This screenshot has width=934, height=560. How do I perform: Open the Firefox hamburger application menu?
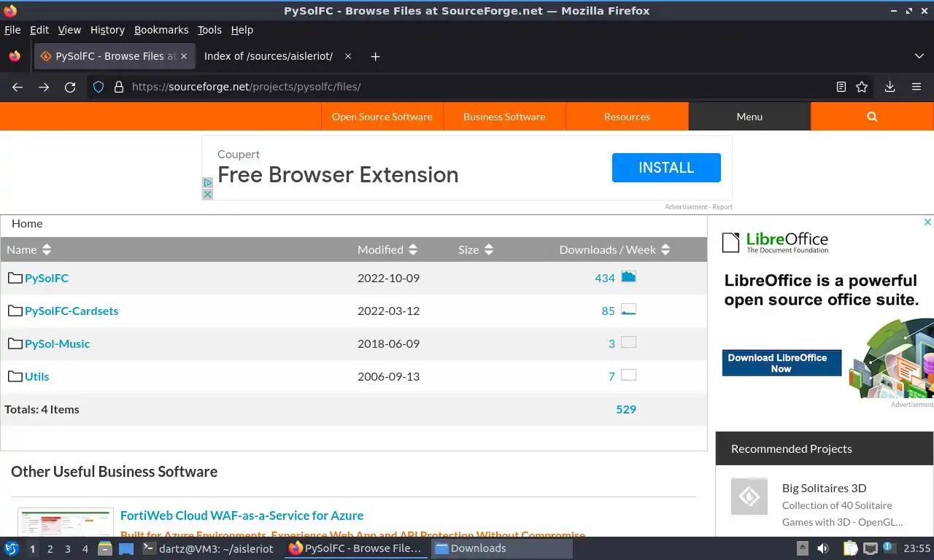(x=916, y=87)
